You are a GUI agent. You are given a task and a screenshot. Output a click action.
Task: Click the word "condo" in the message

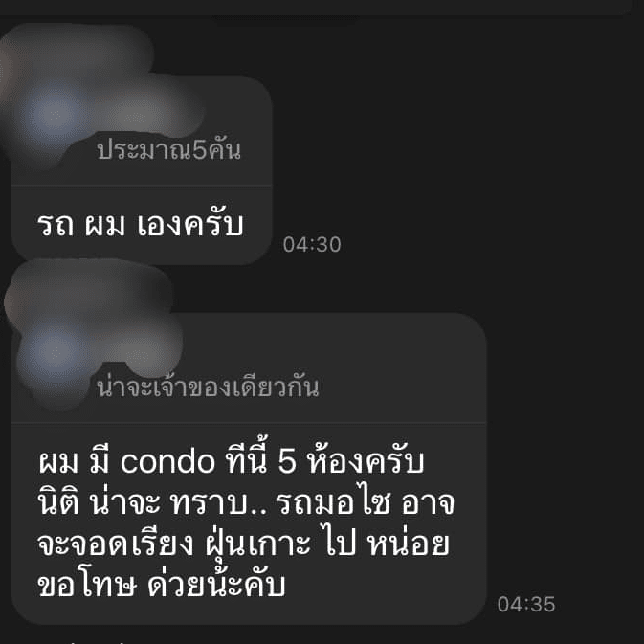click(167, 461)
